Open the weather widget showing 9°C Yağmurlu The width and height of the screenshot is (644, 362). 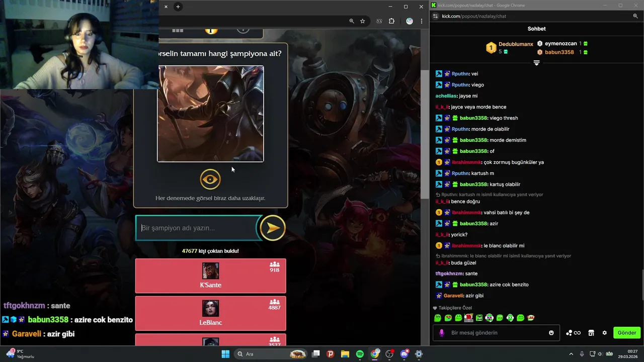pos(20,354)
